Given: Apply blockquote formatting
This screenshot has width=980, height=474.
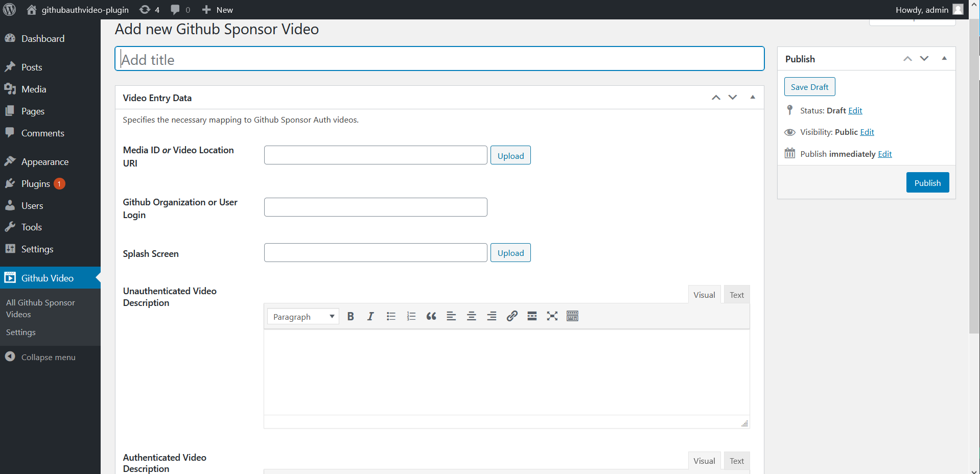Looking at the screenshot, I should coord(431,316).
